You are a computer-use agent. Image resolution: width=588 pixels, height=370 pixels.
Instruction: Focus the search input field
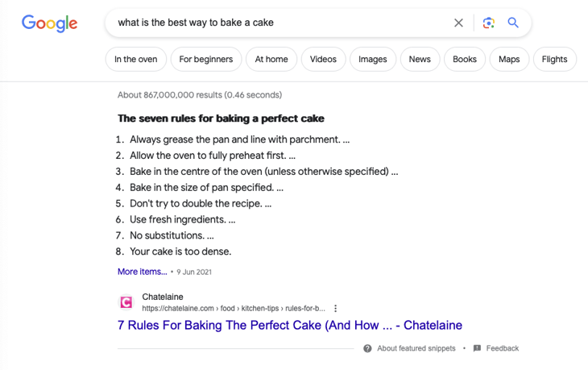[x=278, y=23]
